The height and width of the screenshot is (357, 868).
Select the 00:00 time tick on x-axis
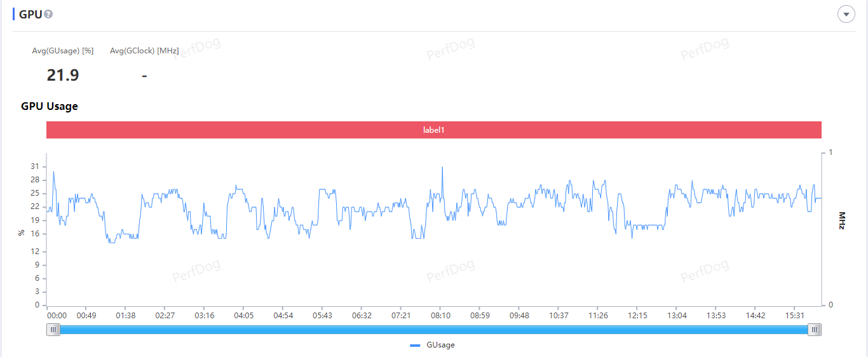tap(57, 316)
